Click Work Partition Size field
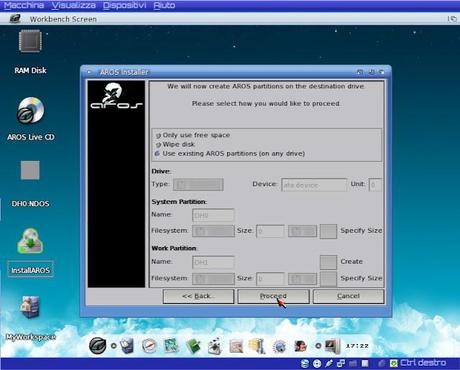The width and height of the screenshot is (460, 370). point(270,279)
